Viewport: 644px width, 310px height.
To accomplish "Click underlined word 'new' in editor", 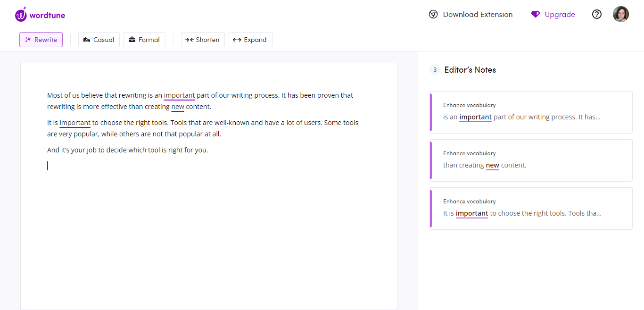I will [178, 107].
